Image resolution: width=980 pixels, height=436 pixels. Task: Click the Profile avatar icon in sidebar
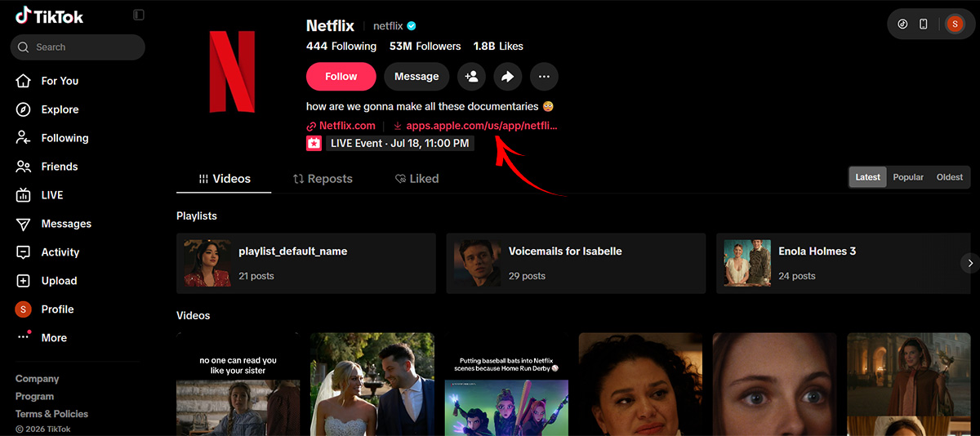(x=24, y=309)
